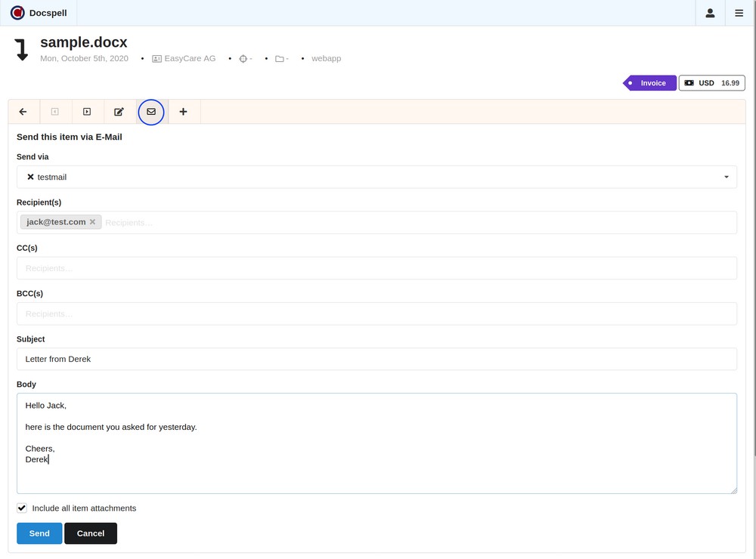The height and width of the screenshot is (559, 756).
Task: Click the USD 16.99 custom field label
Action: tap(711, 83)
